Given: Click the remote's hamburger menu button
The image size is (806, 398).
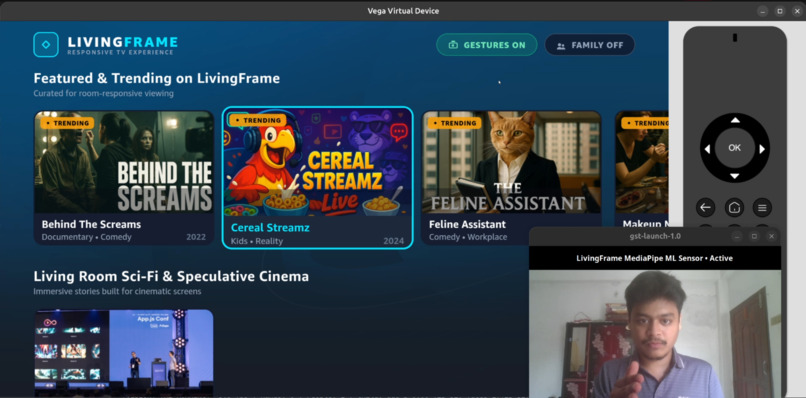Looking at the screenshot, I should (762, 208).
